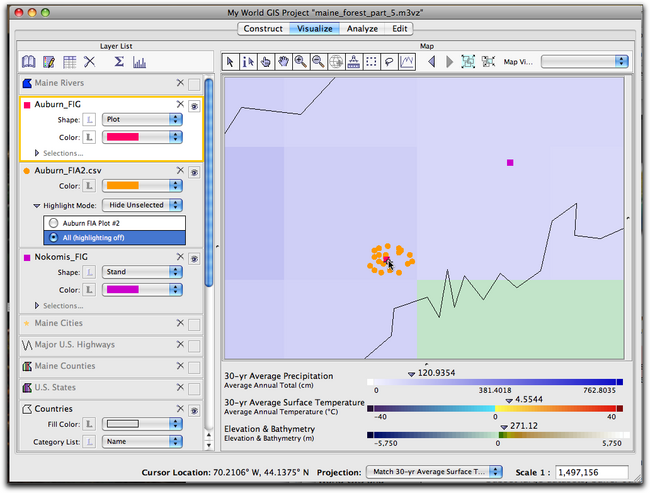
Task: Open the Auburn_FIG Color dropdown
Action: point(142,137)
